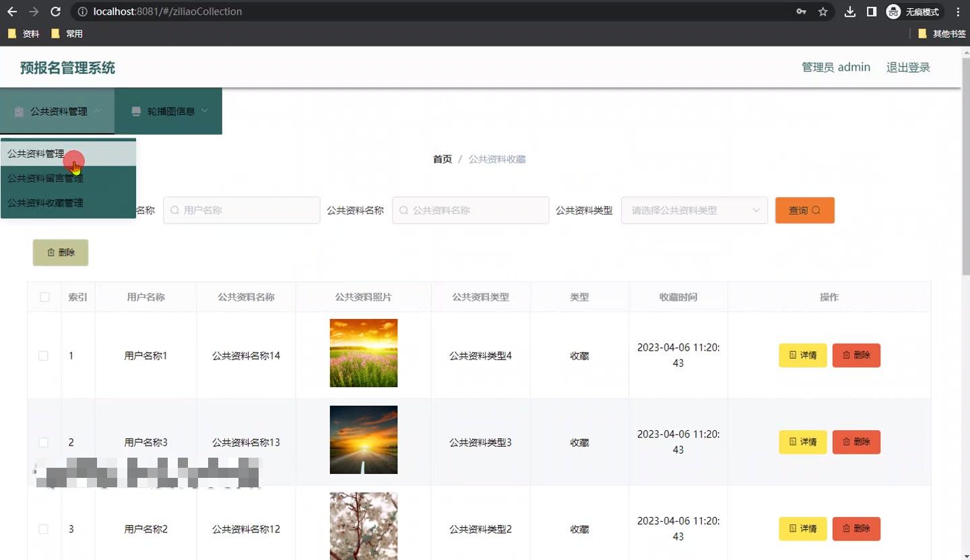Viewport: 970px width, 560px height.
Task: Click the red-orange 查询 search button
Action: pos(804,210)
